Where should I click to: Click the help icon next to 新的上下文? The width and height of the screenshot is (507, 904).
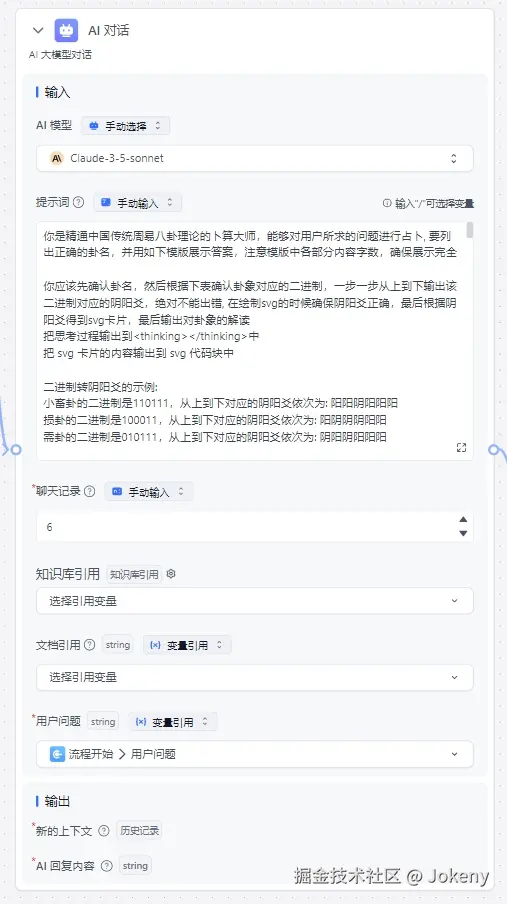[x=104, y=831]
